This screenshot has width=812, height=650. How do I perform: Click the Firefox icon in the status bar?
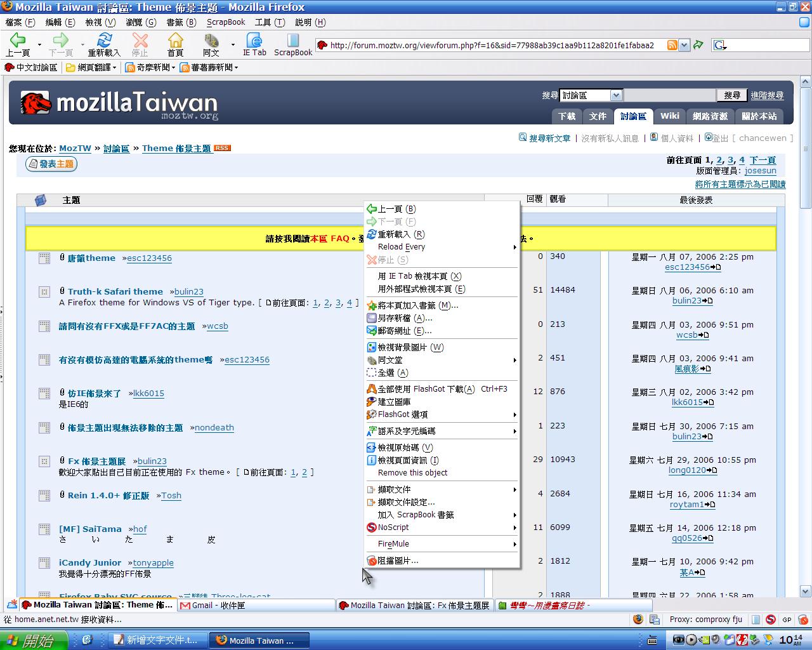coord(638,619)
